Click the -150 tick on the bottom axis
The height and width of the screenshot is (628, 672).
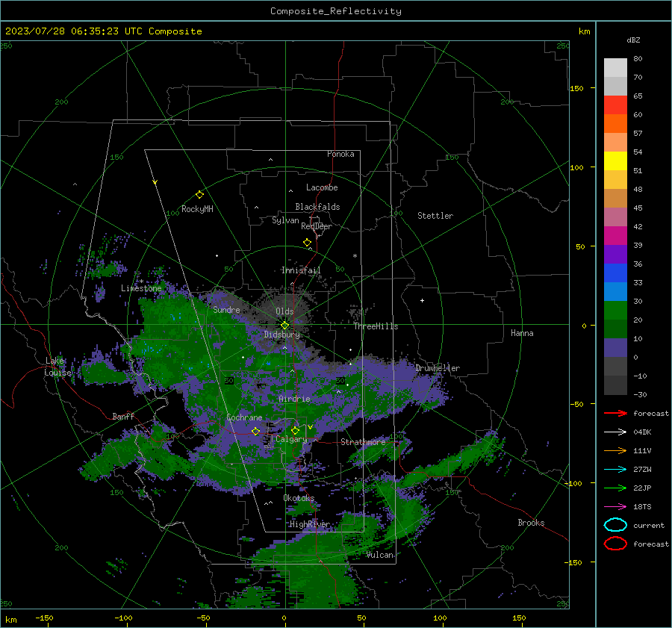click(x=44, y=618)
